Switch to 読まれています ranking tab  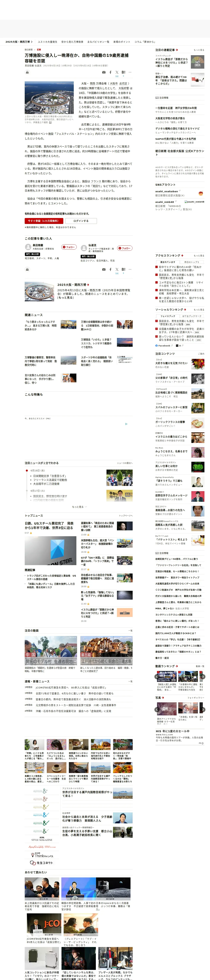[x=168, y=262]
